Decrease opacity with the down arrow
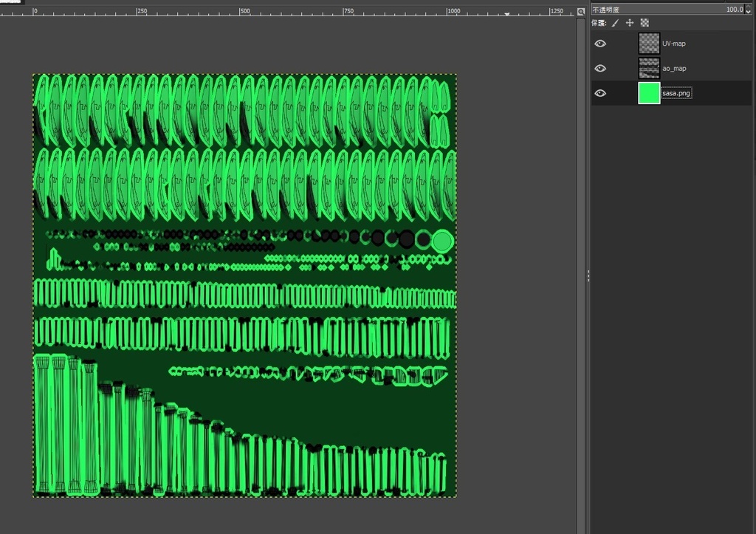 tap(749, 13)
